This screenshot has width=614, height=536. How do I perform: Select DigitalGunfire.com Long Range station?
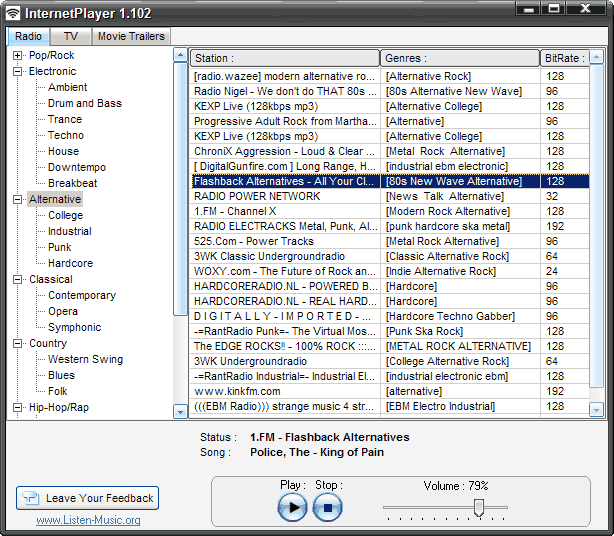click(390, 166)
